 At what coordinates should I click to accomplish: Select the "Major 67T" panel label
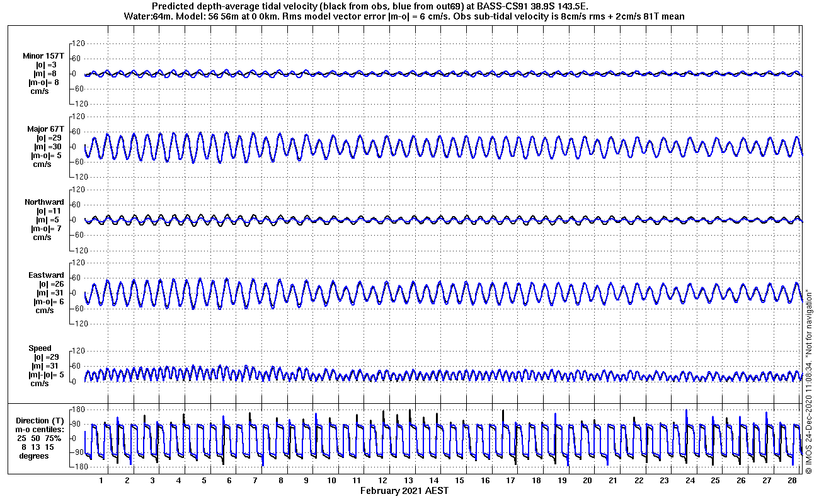coord(45,129)
